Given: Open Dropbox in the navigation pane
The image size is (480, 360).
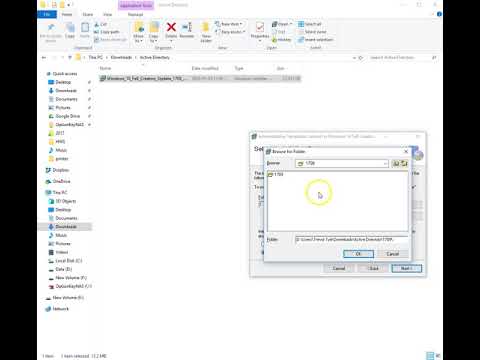Looking at the screenshot, I should (60, 170).
